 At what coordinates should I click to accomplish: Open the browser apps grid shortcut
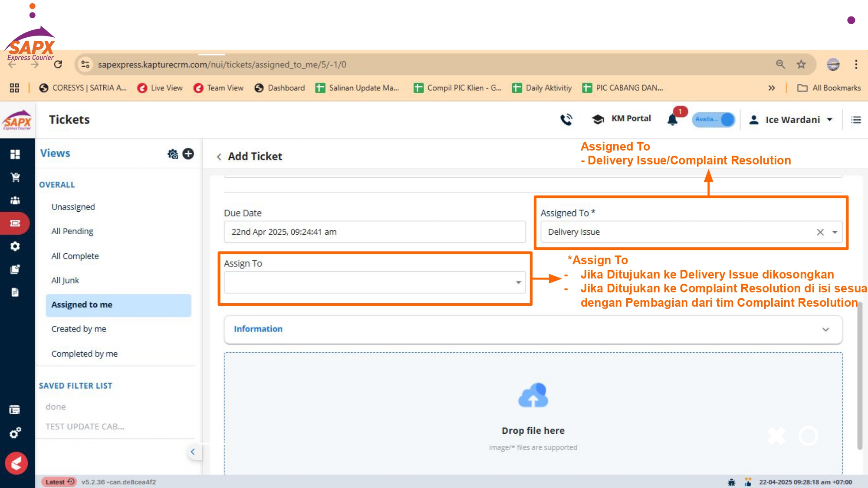point(14,88)
